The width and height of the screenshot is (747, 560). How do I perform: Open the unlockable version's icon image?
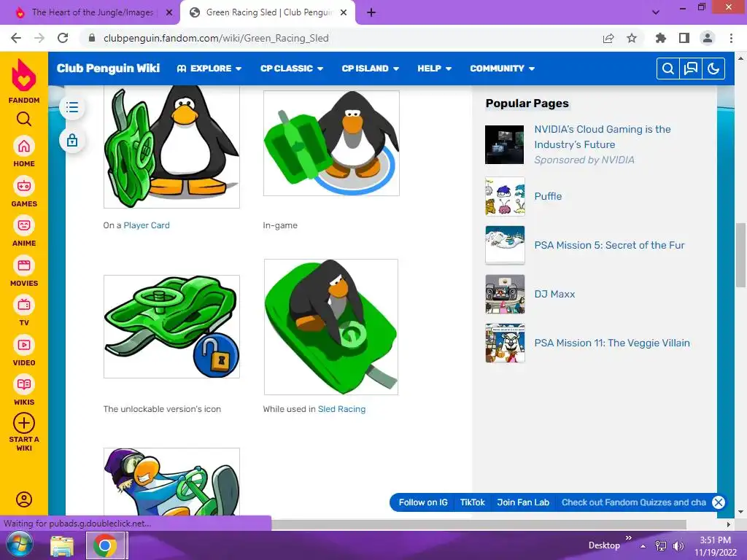click(x=171, y=327)
